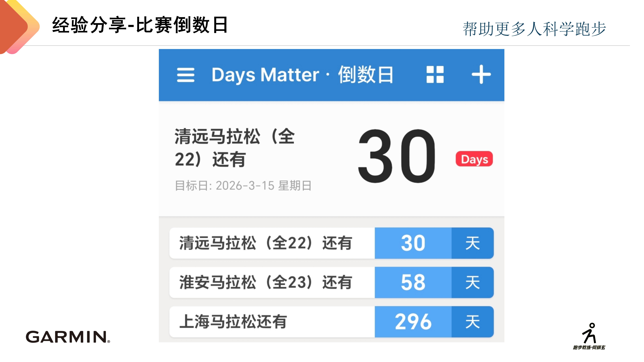This screenshot has height=362, width=644.
Task: Open the 淮安马拉松（全23）还有 list row
Action: (x=266, y=282)
